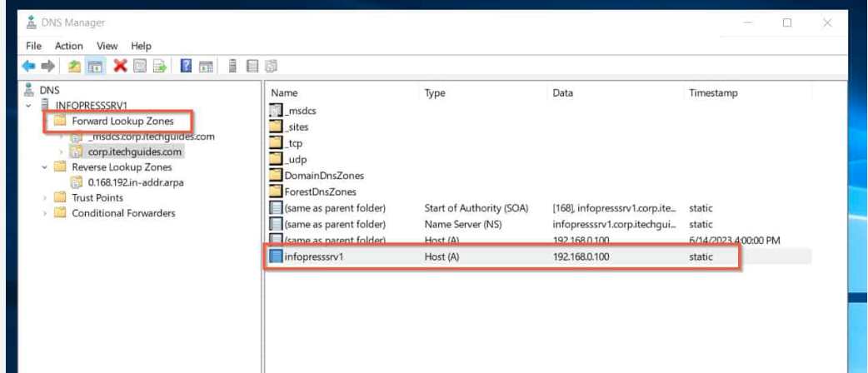Screen dimensions: 868x373
Task: Select the Start of Authority (SOA) record
Action: (x=476, y=207)
